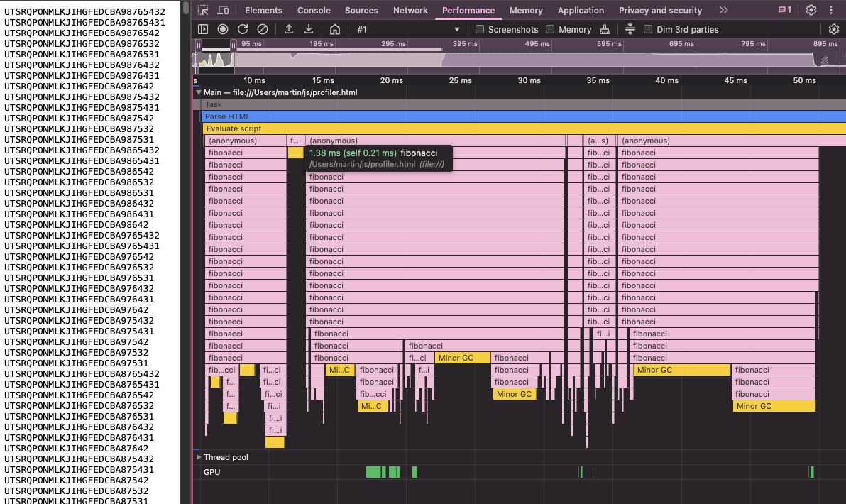This screenshot has width=846, height=504.
Task: Expand the Thread pool track
Action: 199,457
